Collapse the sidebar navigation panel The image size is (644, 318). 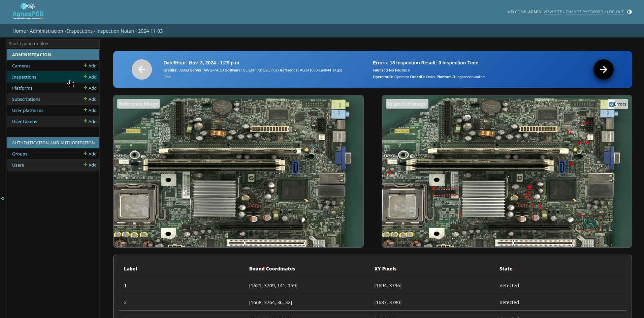[3, 199]
